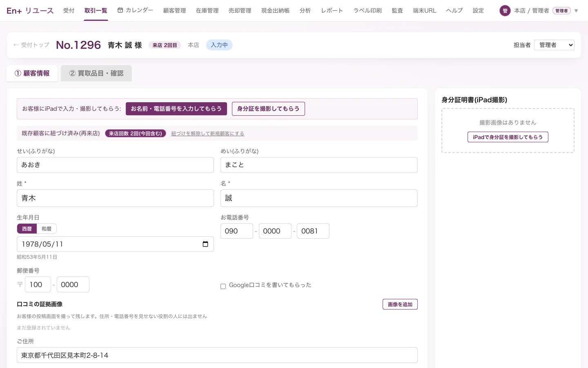Image resolution: width=588 pixels, height=368 pixels.
Task: Focus the めい(ふりがな) field
Action: (319, 165)
